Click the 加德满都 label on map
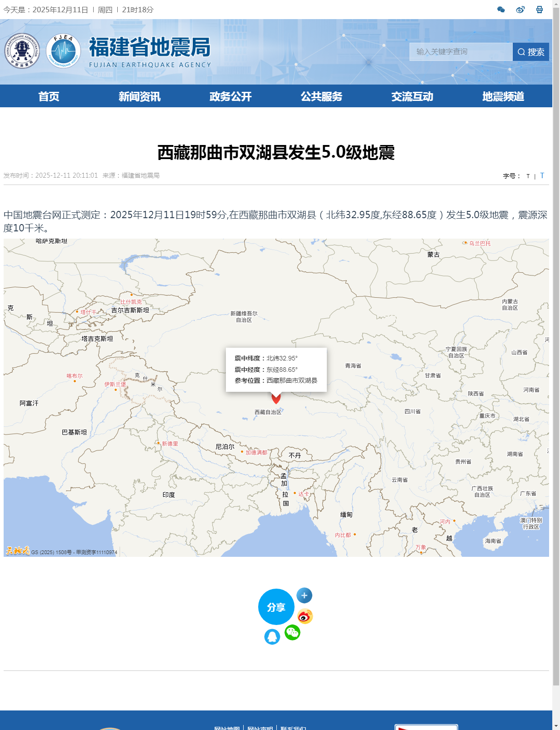This screenshot has height=730, width=560. pyautogui.click(x=256, y=453)
